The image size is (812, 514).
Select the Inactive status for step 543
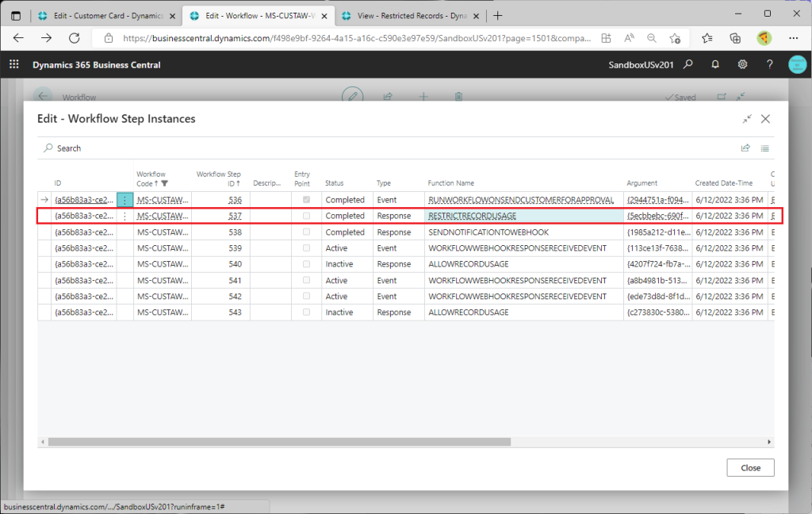tap(347, 313)
